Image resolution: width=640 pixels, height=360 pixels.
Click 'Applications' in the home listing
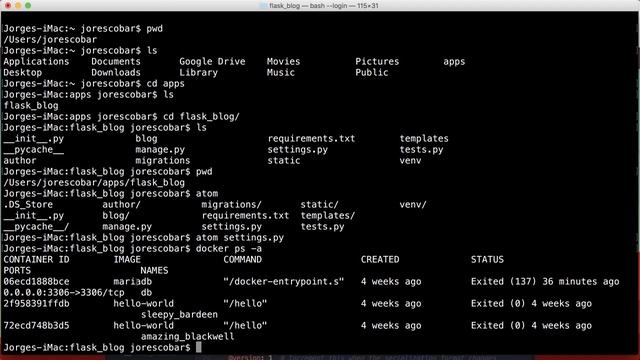click(x=36, y=62)
